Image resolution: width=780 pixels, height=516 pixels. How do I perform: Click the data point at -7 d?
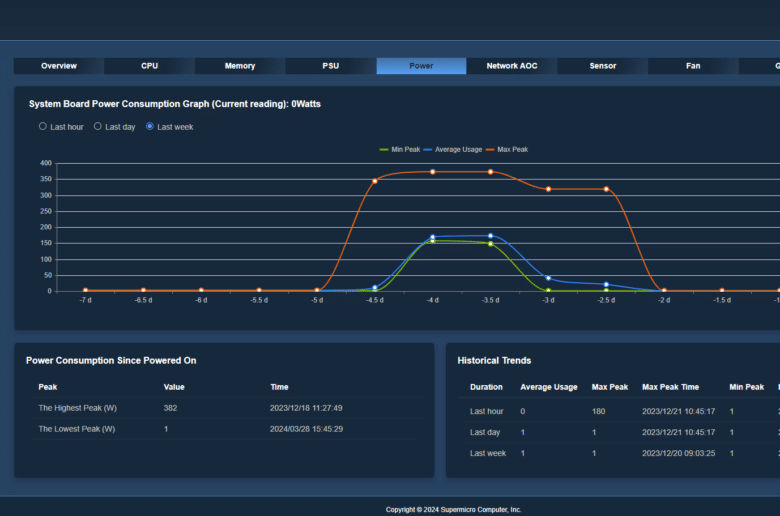[86, 290]
